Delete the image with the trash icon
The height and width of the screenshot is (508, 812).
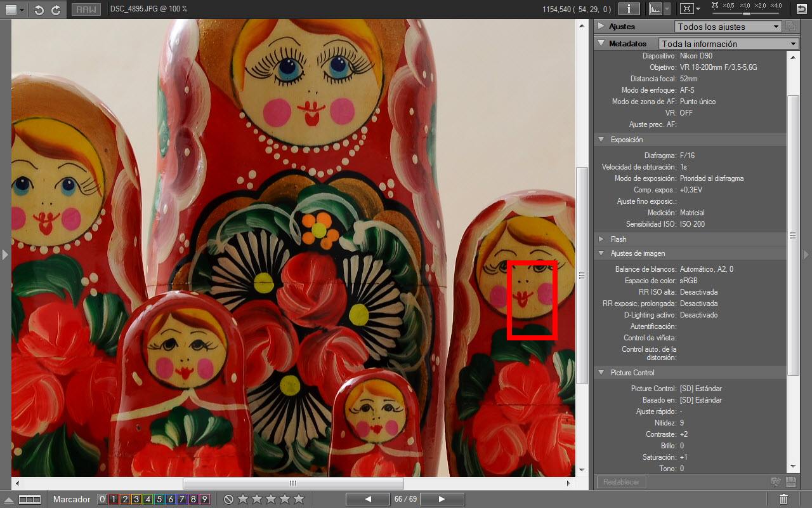[x=783, y=499]
